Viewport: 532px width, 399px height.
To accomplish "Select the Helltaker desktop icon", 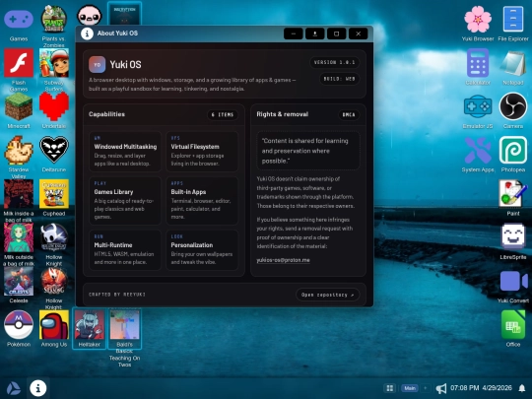I will coord(90,328).
